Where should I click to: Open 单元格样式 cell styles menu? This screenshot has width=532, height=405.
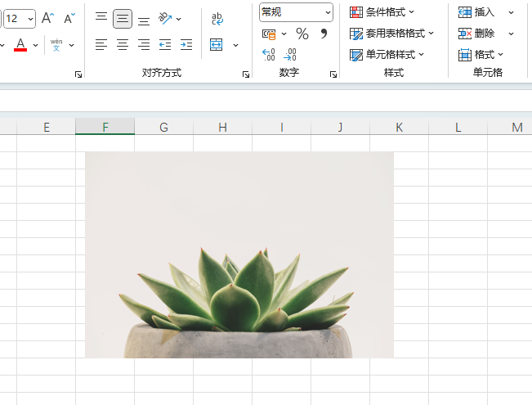coord(387,54)
